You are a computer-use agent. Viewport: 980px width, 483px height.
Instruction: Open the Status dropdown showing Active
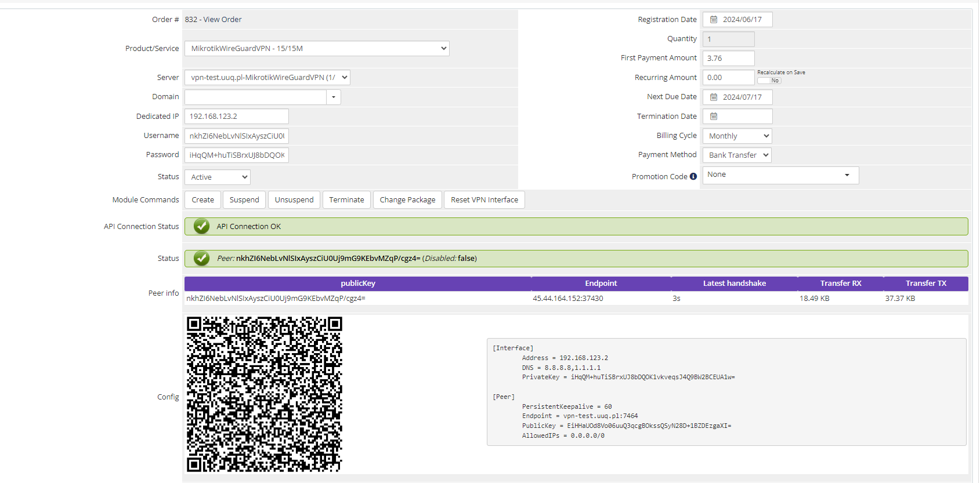[x=218, y=177]
